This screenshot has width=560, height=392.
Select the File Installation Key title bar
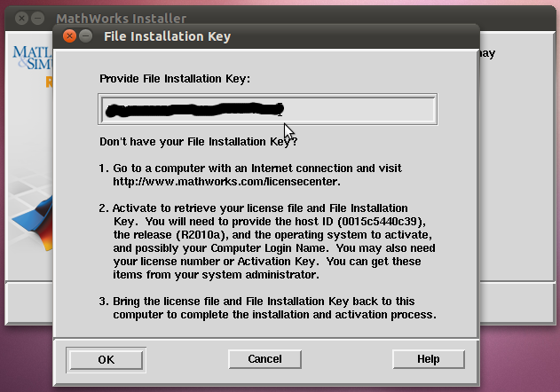coord(266,36)
